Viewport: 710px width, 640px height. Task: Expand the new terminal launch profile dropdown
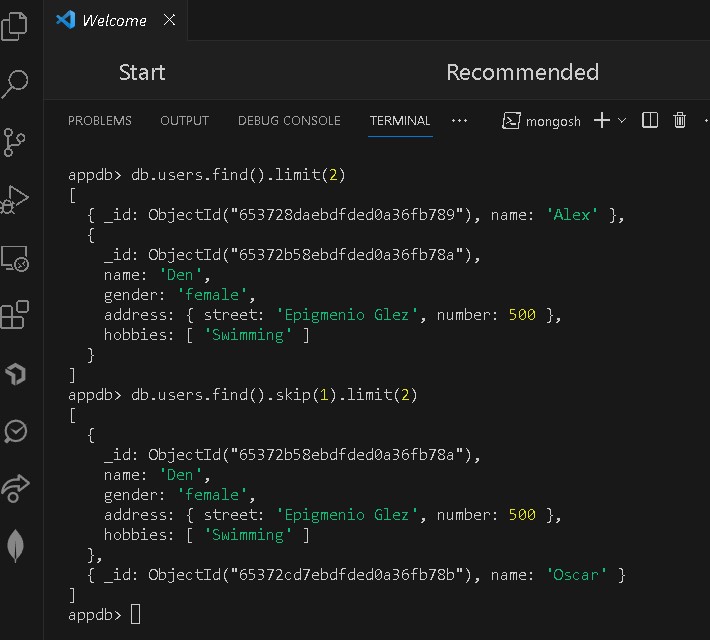622,121
